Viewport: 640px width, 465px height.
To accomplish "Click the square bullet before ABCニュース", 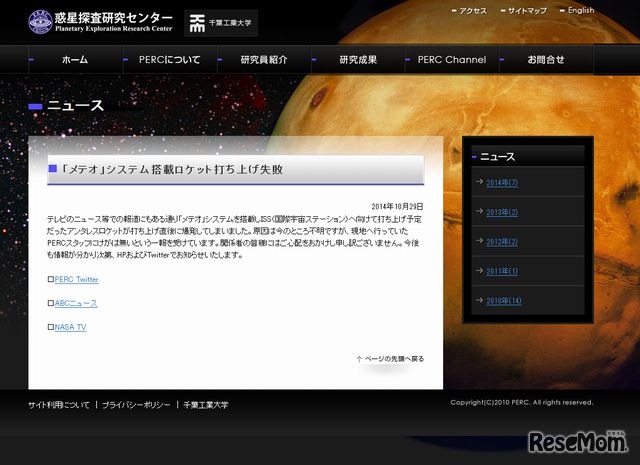I will click(x=51, y=303).
